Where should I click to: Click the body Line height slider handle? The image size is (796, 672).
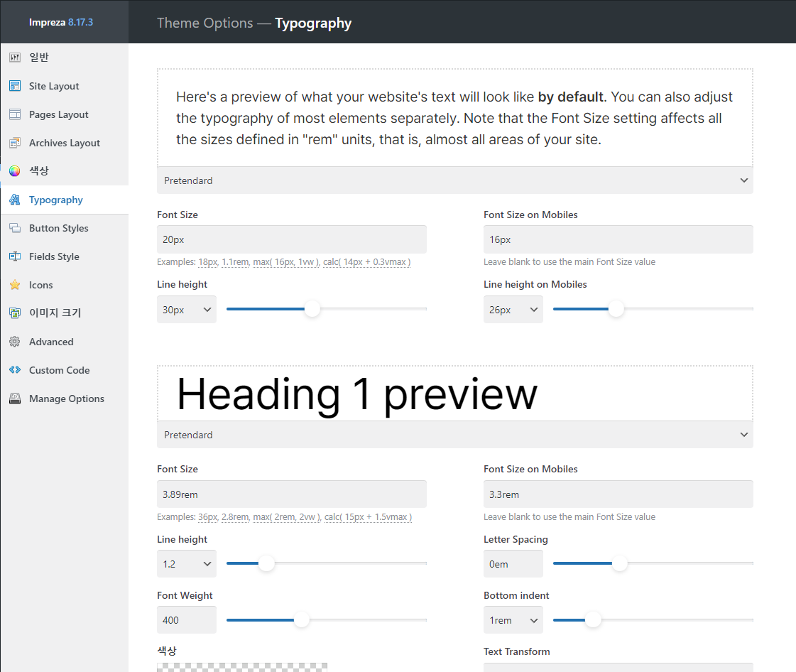pos(312,309)
